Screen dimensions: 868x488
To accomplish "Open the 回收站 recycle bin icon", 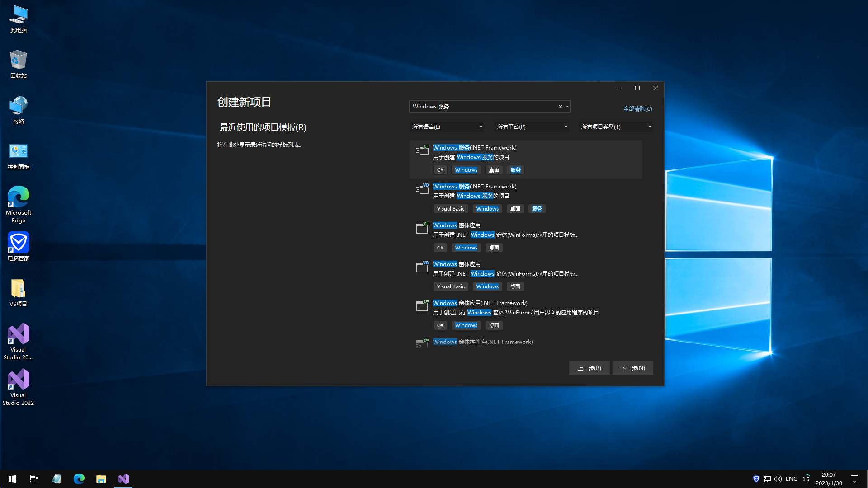I will pos(19,65).
